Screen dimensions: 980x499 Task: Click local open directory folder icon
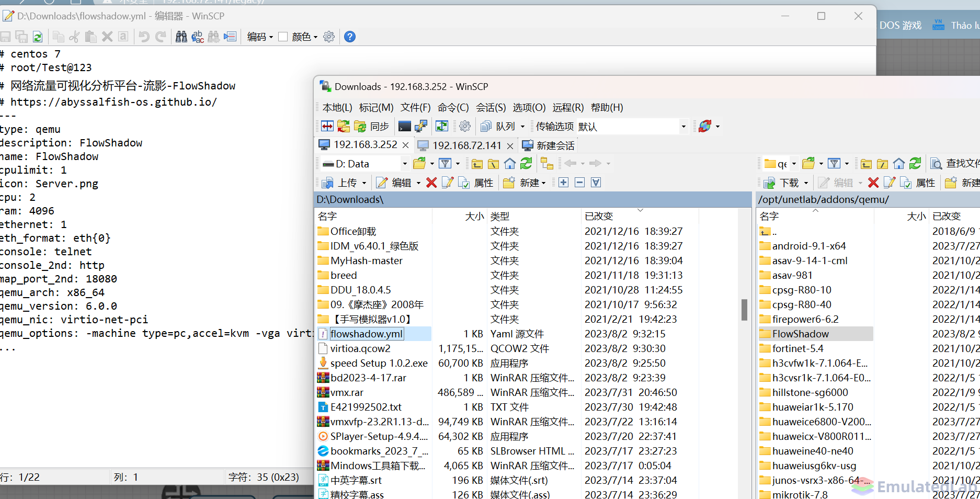(x=419, y=164)
